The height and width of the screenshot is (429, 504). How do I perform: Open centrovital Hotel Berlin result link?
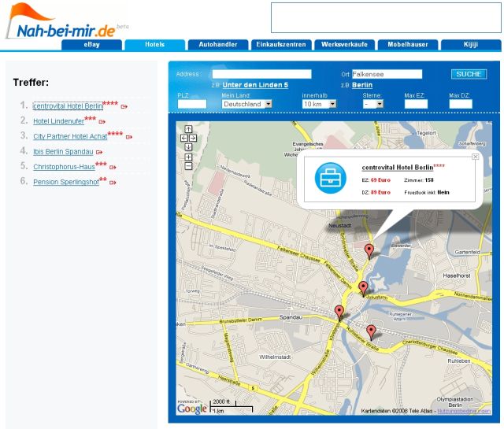point(68,106)
